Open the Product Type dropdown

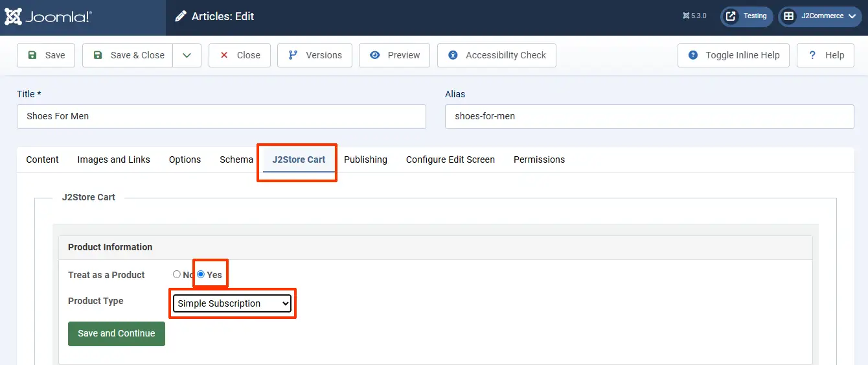click(x=233, y=303)
